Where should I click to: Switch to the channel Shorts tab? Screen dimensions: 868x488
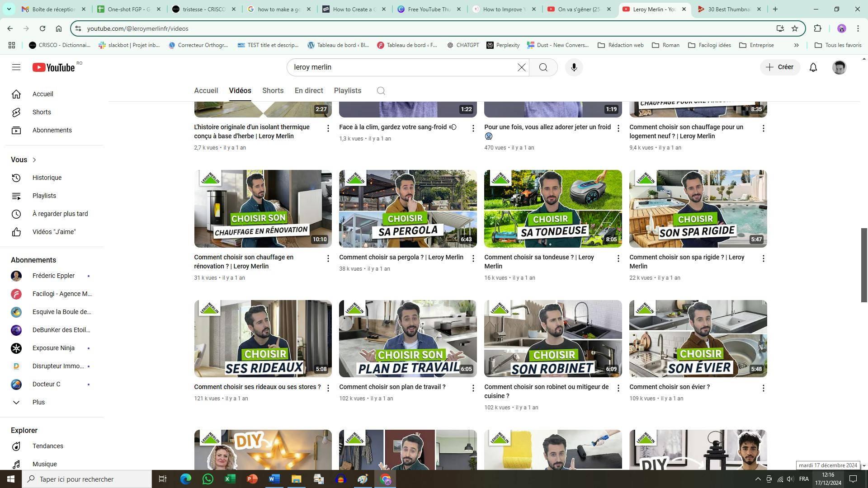[x=273, y=91]
